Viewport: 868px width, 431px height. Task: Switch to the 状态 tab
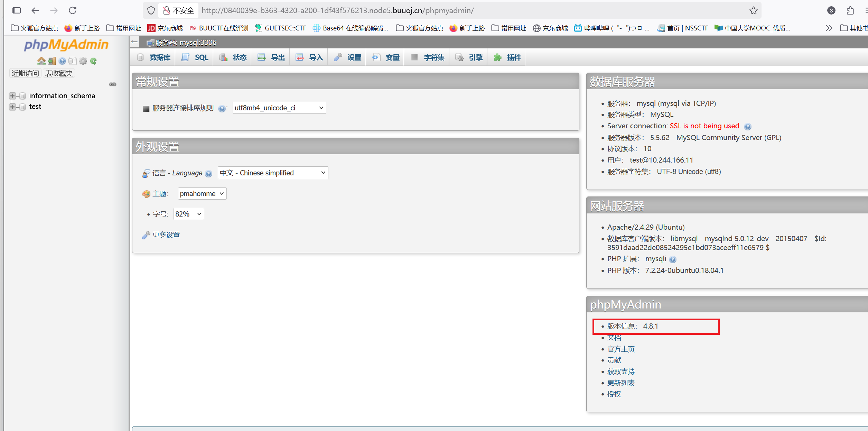(x=233, y=57)
